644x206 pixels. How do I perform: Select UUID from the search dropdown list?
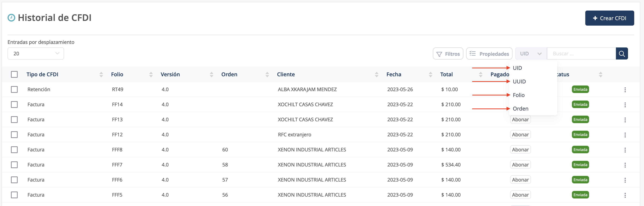click(533, 82)
